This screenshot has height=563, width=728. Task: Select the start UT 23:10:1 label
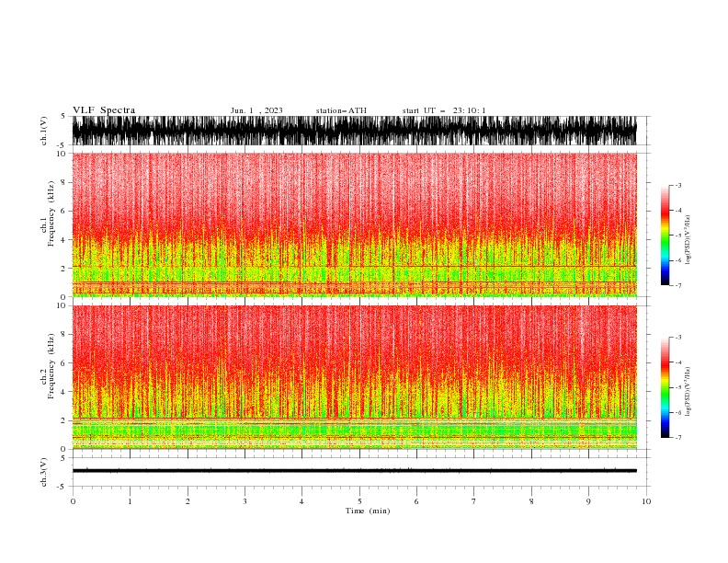point(444,110)
